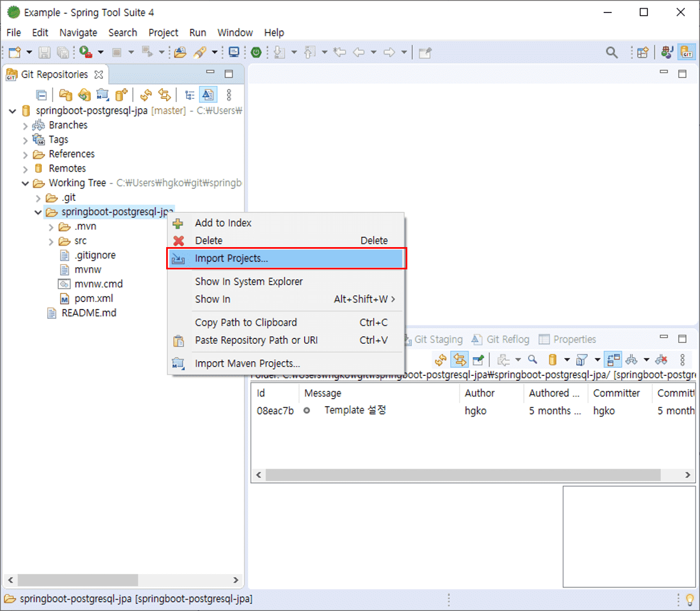Open the Project menu
This screenshot has width=700, height=611.
(x=163, y=33)
